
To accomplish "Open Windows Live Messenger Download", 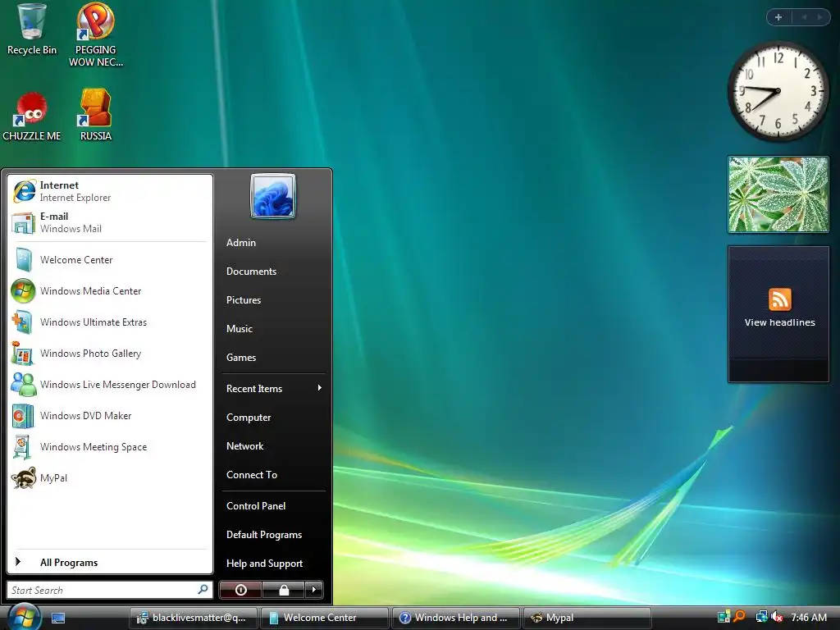I will 109,385.
